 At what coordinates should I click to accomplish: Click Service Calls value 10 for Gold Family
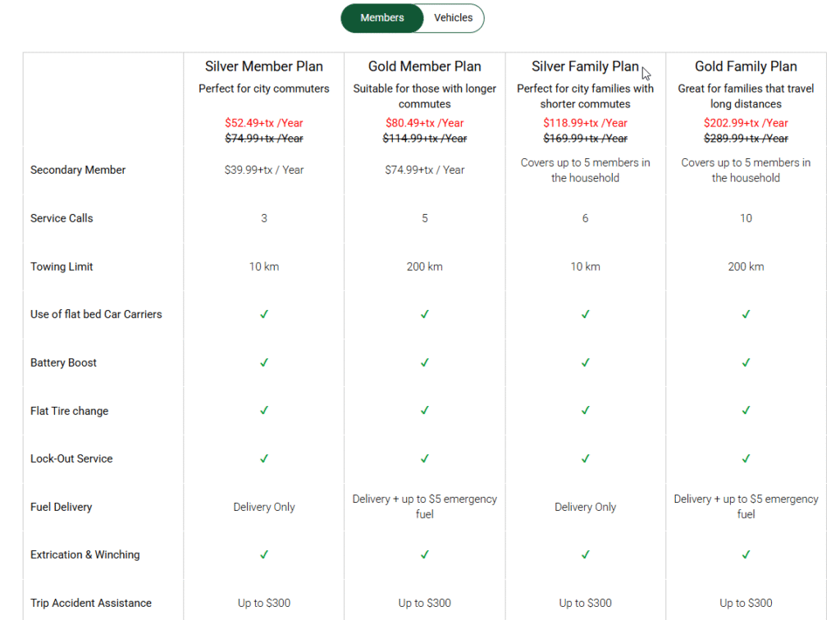[x=746, y=218]
